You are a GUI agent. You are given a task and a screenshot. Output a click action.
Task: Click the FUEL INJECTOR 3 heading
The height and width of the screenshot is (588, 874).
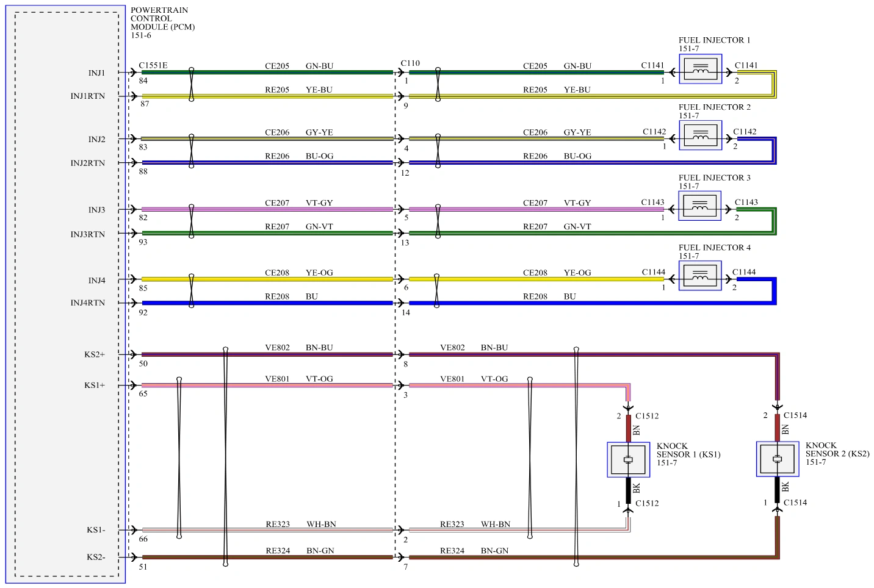click(x=715, y=177)
